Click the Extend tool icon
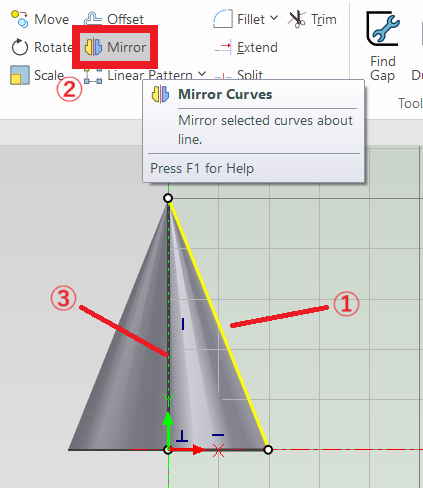The image size is (423, 488). click(x=223, y=47)
